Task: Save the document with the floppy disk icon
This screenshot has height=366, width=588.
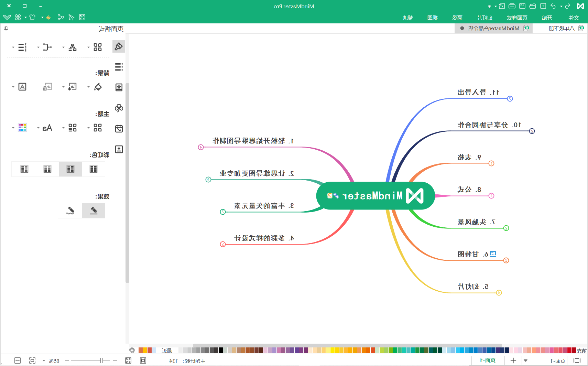Action: pos(522,6)
